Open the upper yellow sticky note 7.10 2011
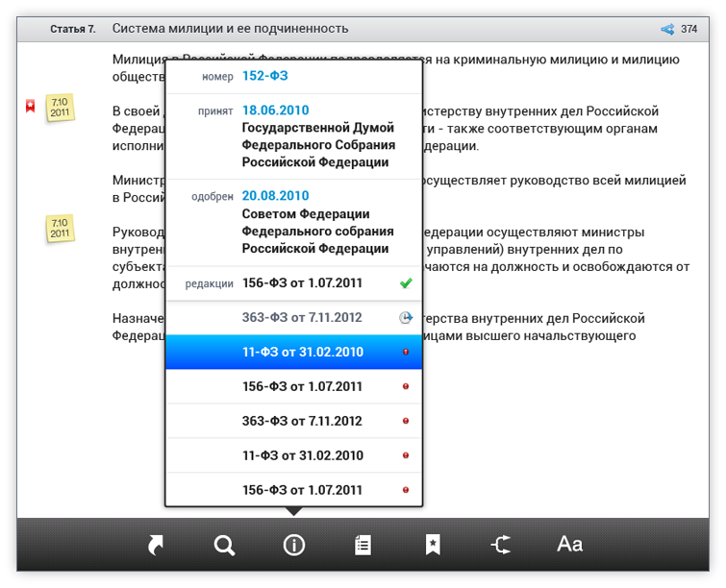Screen dimensions: 726x588 point(61,108)
